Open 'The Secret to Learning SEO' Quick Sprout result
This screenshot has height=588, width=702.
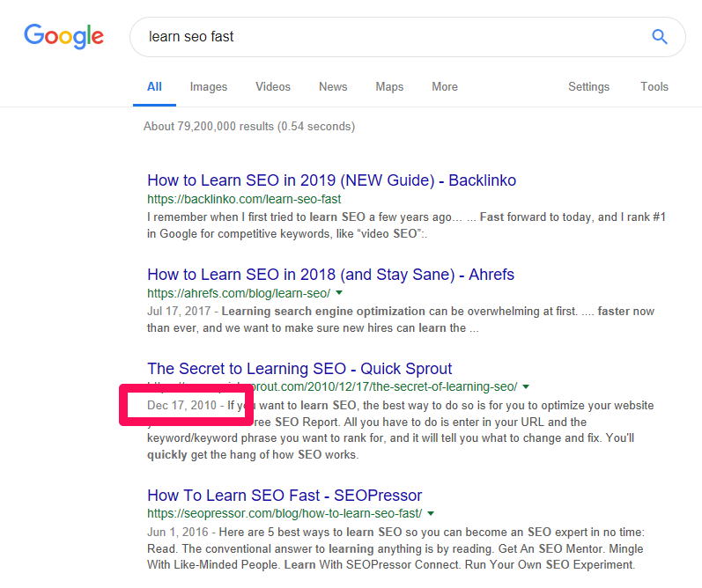pos(299,368)
